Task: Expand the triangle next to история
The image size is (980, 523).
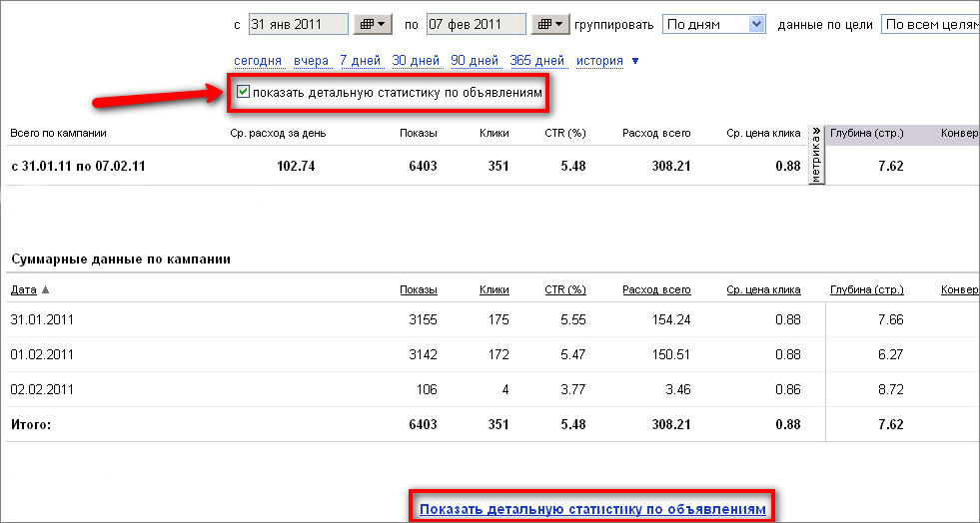Action: coord(635,61)
